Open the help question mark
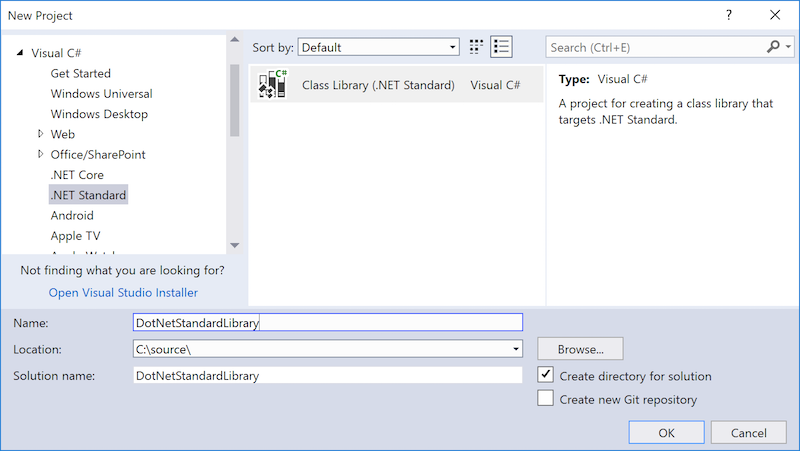The image size is (800, 451). click(729, 15)
